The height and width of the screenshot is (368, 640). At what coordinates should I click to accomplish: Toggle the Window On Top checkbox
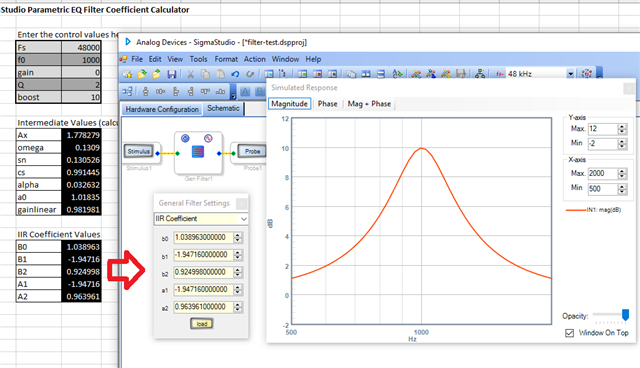point(569,333)
